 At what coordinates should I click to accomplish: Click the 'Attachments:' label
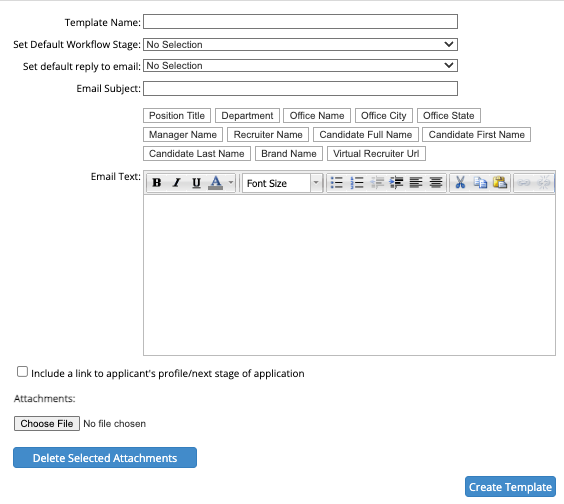[45, 399]
